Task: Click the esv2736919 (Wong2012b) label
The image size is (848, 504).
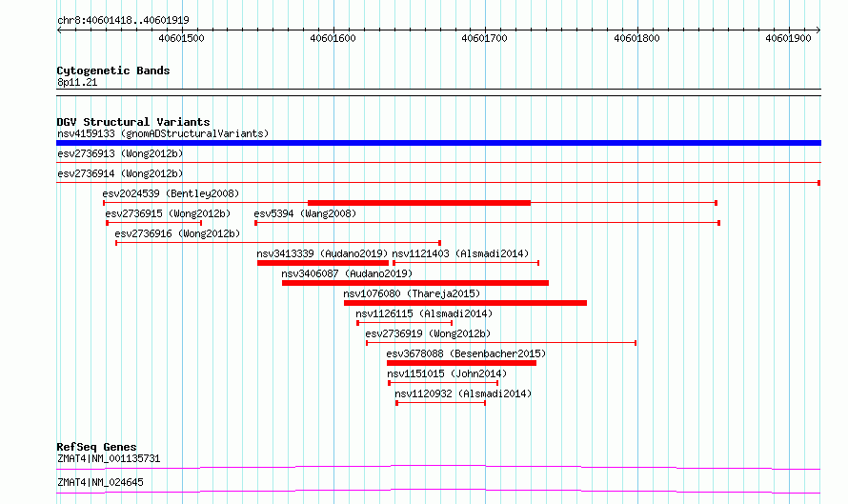Action: [428, 333]
